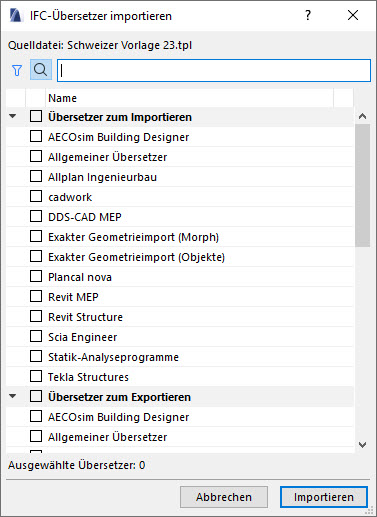This screenshot has height=517, width=377.
Task: Tick the Tekla Structures checkbox
Action: 36,376
